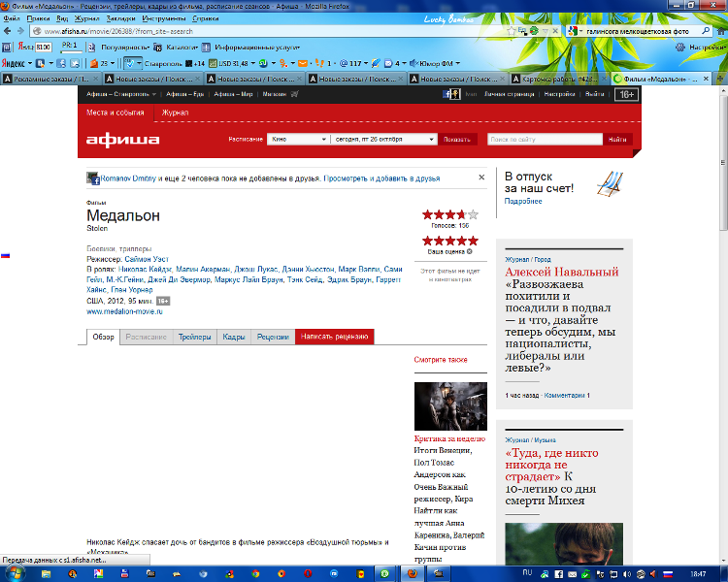Open Ставрополь +14 weather widget

(174, 63)
